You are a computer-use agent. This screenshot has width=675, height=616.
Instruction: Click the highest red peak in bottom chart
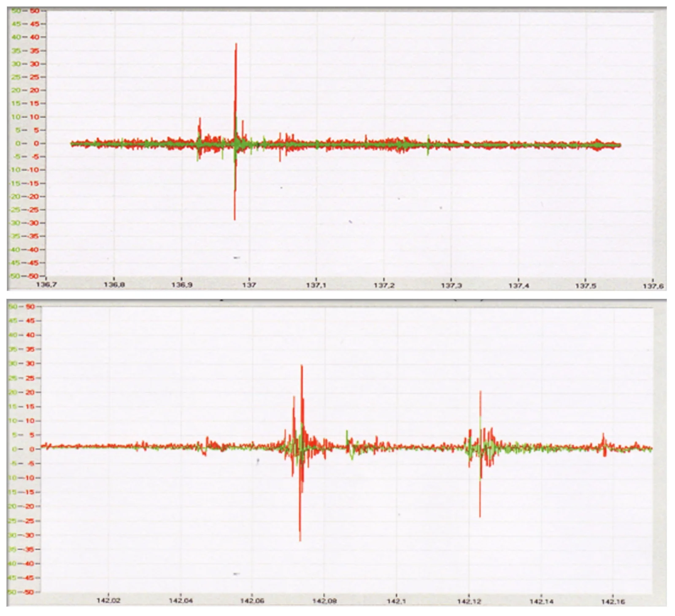[x=302, y=366]
